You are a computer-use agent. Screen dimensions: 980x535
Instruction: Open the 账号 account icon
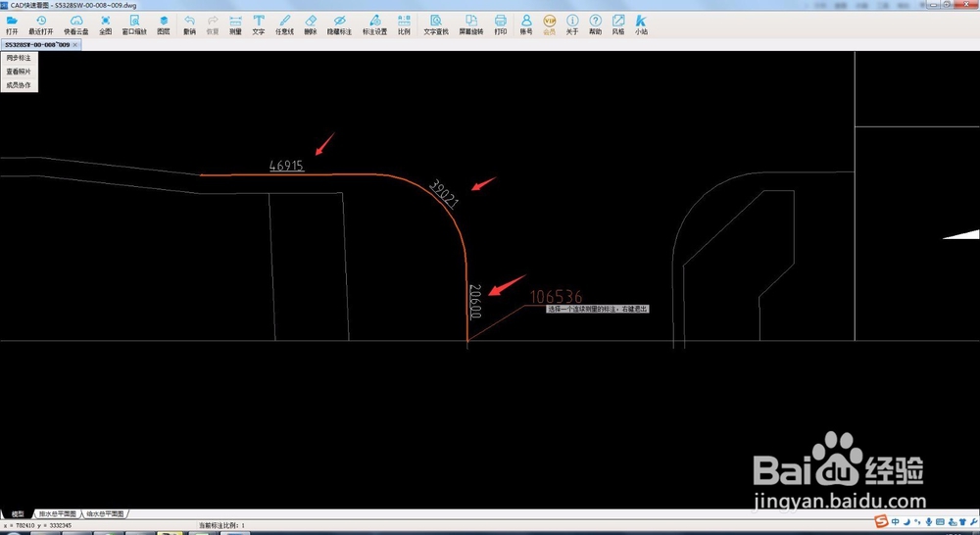(x=526, y=25)
